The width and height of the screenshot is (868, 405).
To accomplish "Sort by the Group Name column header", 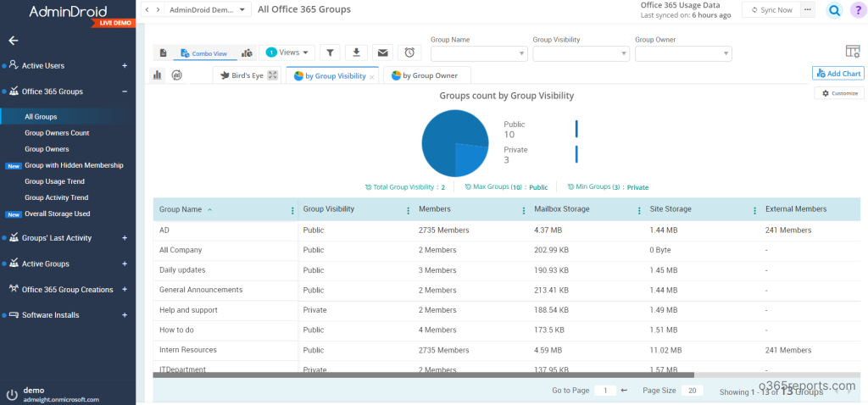I will point(181,209).
